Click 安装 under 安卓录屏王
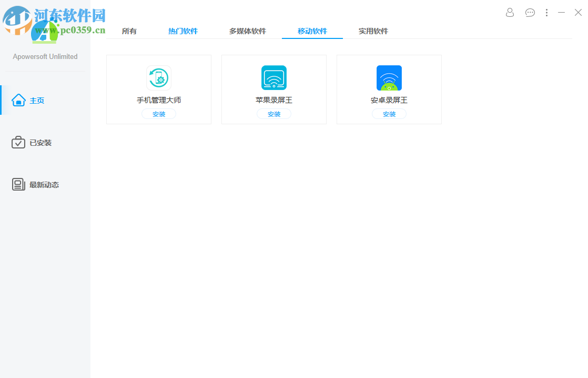The height and width of the screenshot is (378, 588). pos(389,114)
